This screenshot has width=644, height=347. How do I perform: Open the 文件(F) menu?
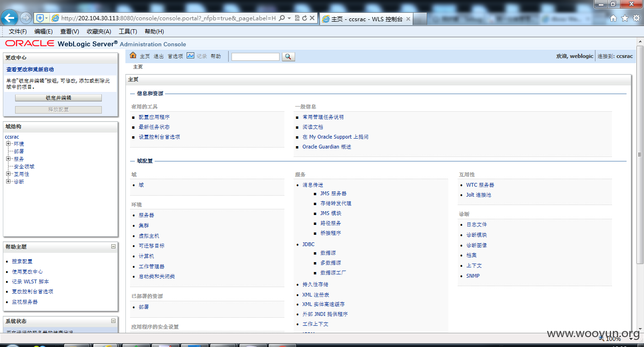18,32
